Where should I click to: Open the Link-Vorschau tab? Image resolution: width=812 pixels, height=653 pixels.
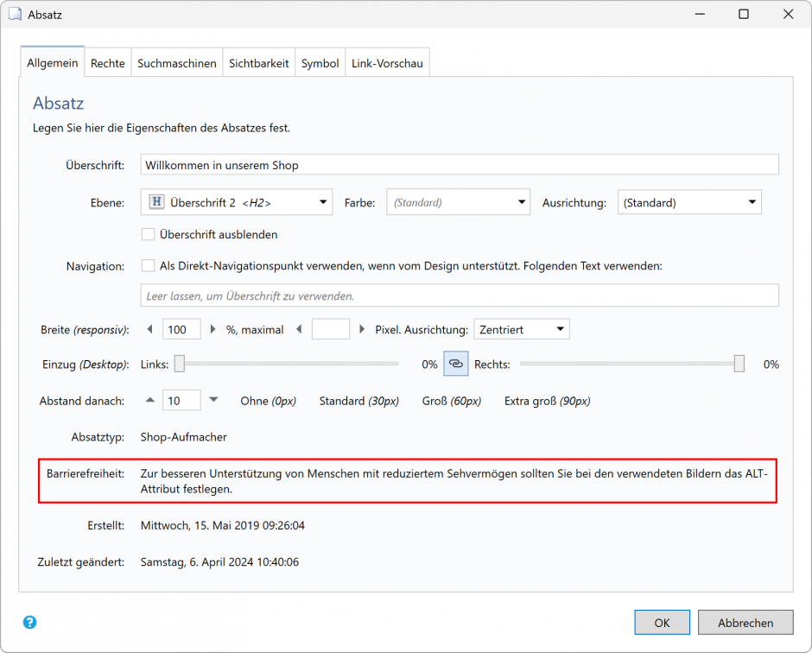pos(387,63)
